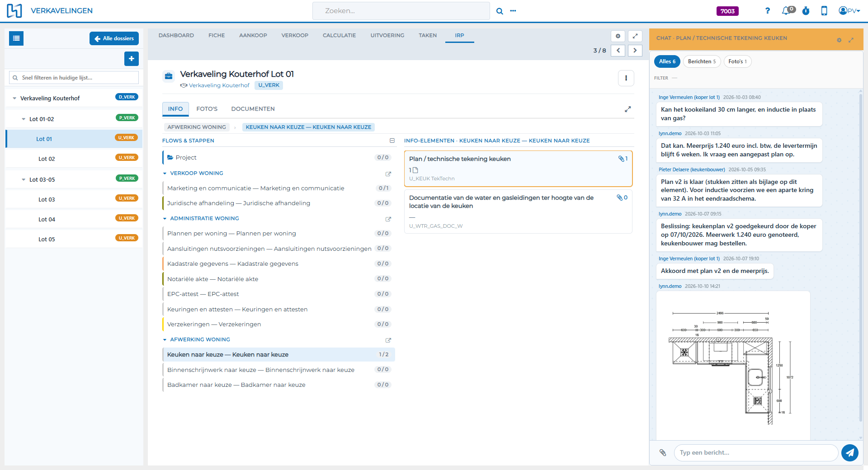
Task: Go to next dossier arrow
Action: coord(635,51)
